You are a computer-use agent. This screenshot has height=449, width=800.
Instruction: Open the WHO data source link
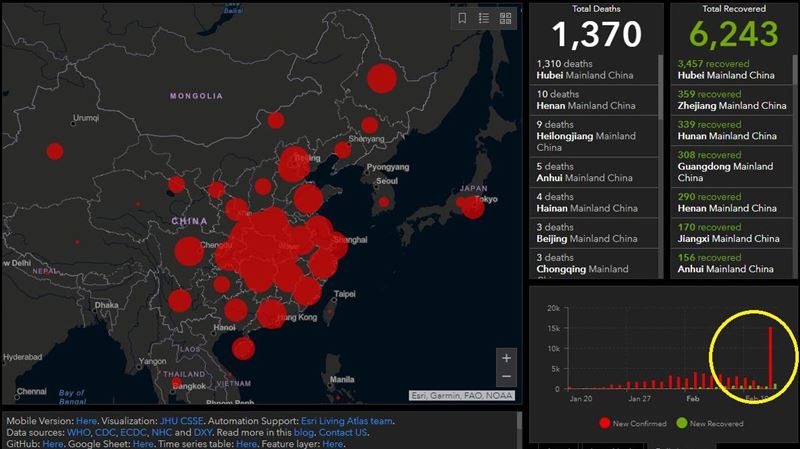click(x=79, y=433)
